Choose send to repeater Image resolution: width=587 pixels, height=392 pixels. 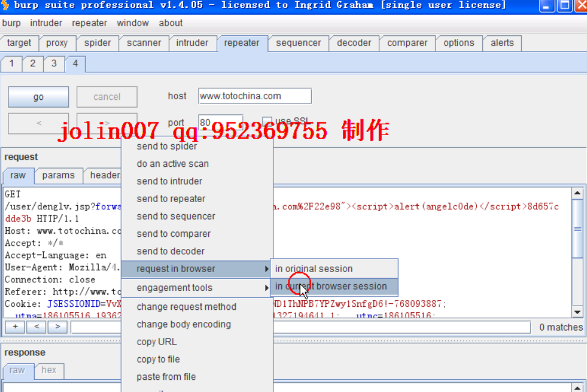[197, 199]
